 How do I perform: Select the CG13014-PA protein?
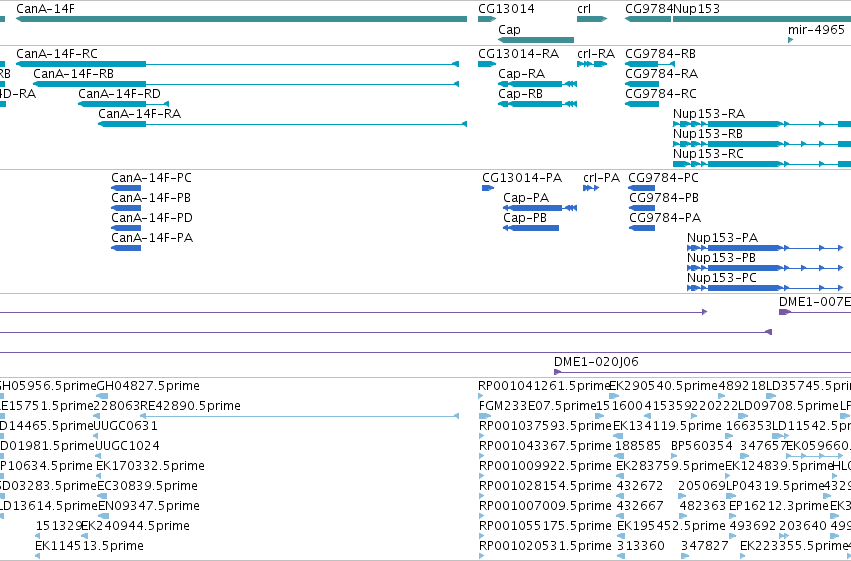tap(488, 188)
